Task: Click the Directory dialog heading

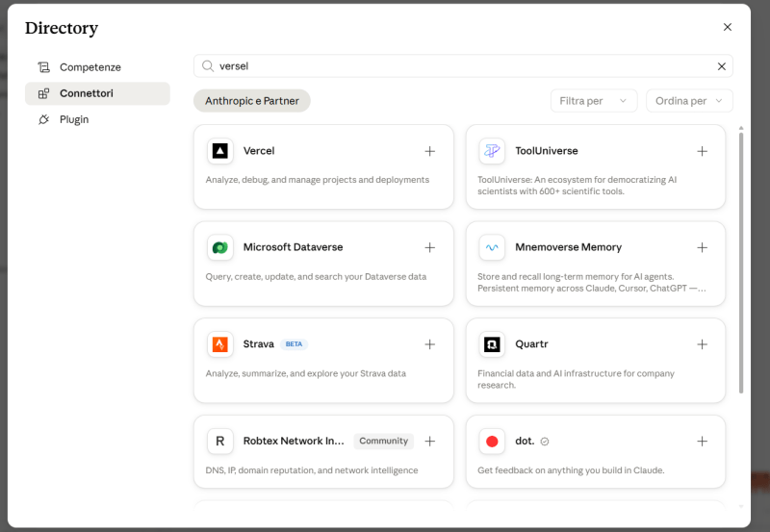Action: 62,28
